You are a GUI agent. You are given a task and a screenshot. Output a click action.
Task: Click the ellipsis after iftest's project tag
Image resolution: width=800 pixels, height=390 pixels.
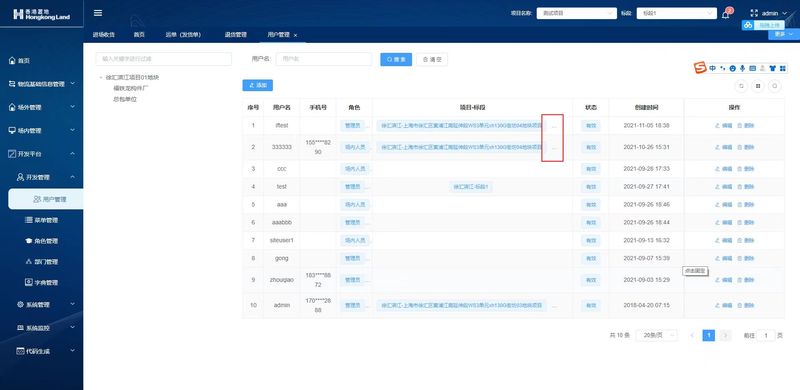pyautogui.click(x=555, y=126)
